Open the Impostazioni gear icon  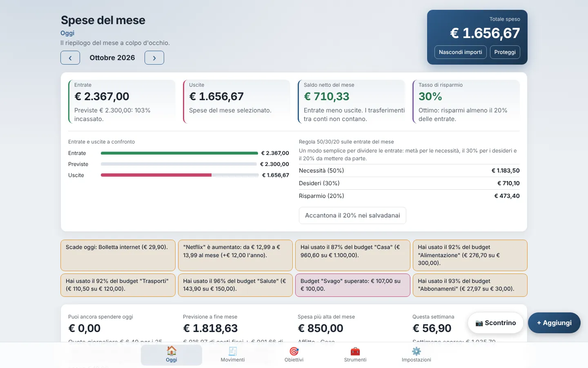coord(416,351)
